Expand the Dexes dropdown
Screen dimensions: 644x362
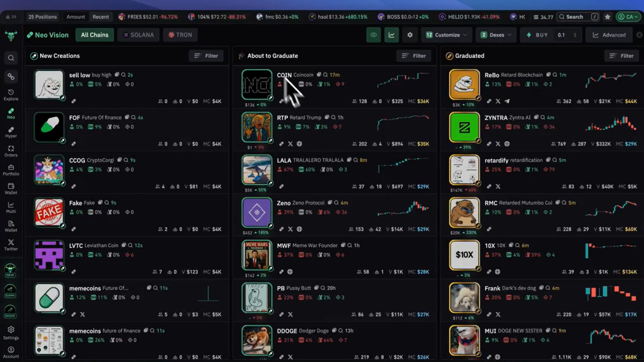click(x=496, y=35)
